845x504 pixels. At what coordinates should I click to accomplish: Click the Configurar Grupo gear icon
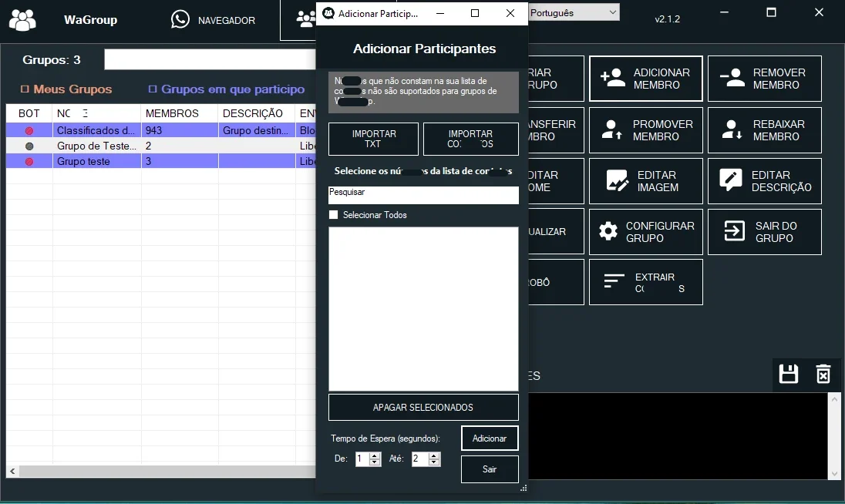[x=608, y=231]
